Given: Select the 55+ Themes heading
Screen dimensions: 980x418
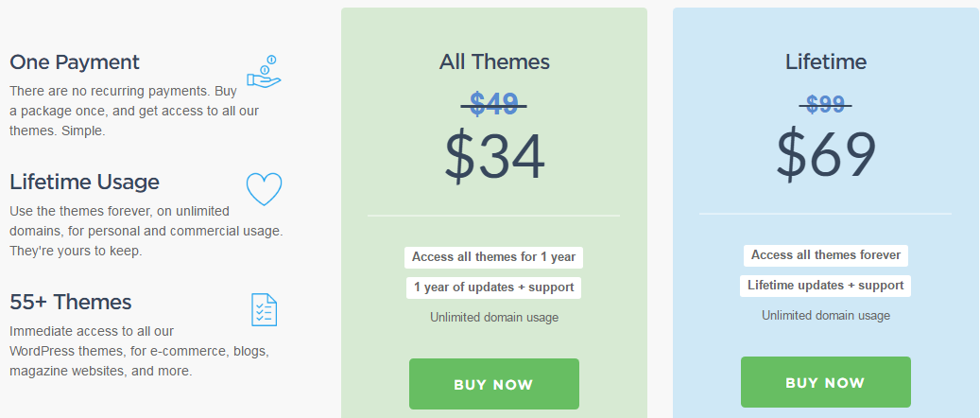Looking at the screenshot, I should click(x=71, y=303).
